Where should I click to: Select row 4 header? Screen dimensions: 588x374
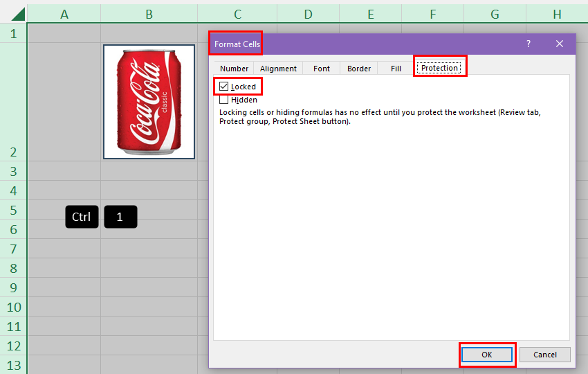[x=14, y=190]
